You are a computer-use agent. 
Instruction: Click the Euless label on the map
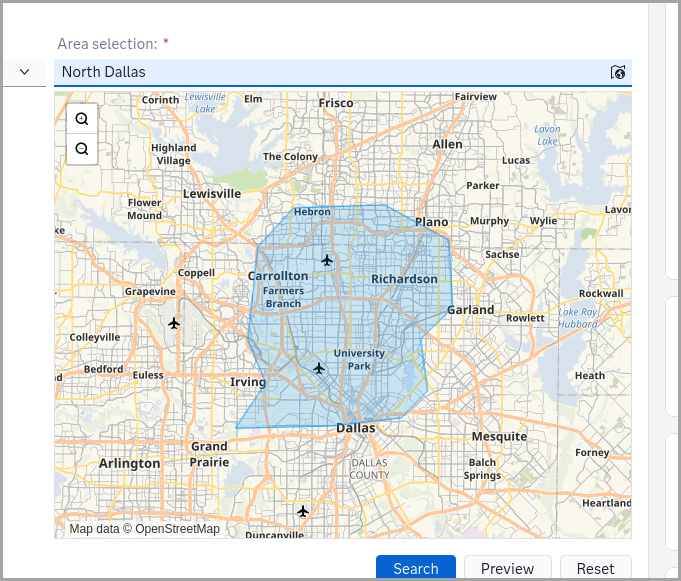[148, 375]
